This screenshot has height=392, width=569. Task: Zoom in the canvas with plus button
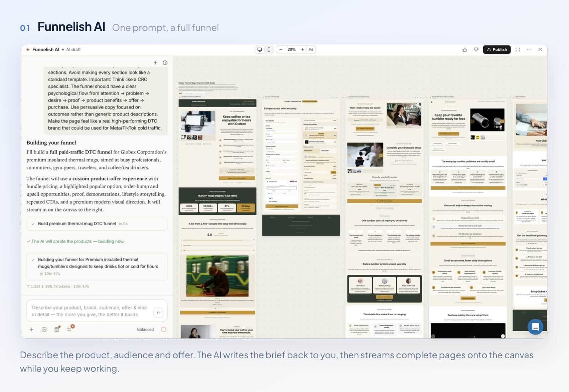[x=302, y=50]
